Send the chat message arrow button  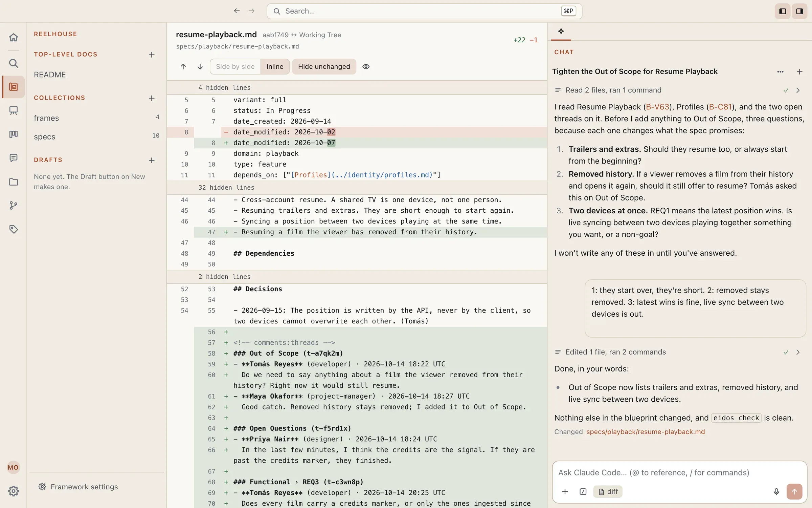coord(794,492)
